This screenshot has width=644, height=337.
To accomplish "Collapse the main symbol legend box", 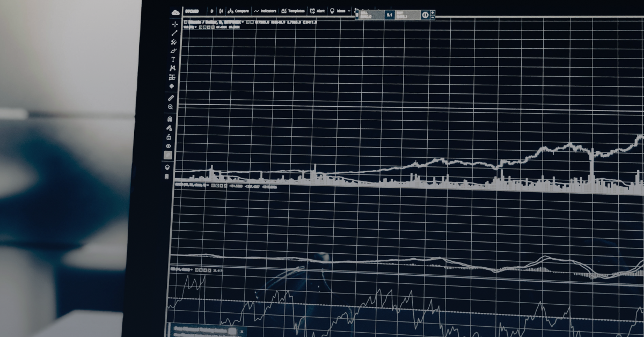I will tap(186, 22).
